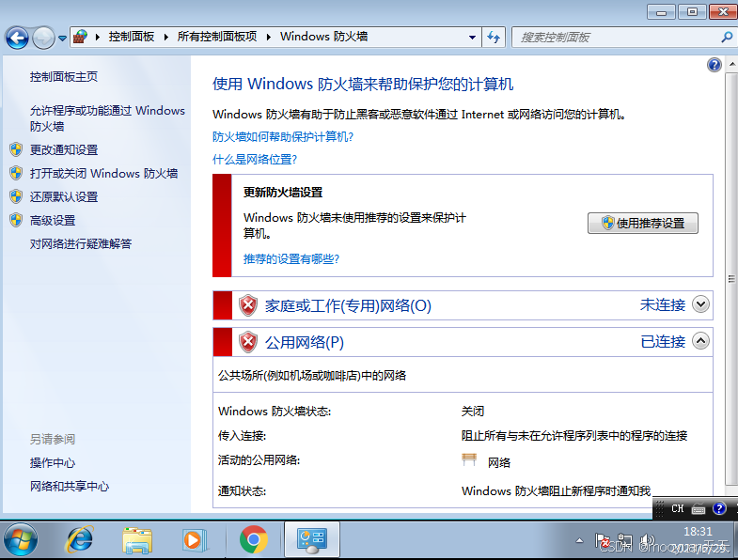Click the bench network icon beside 网络

point(469,459)
